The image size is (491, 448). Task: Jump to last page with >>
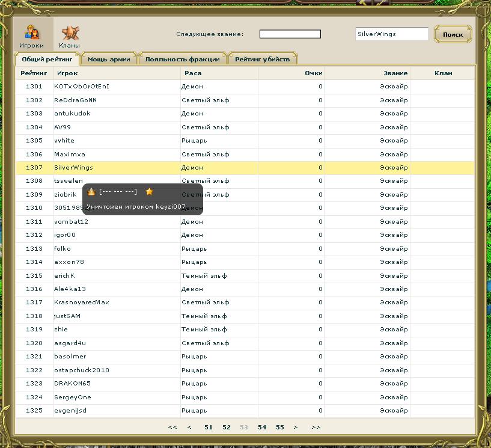(316, 427)
